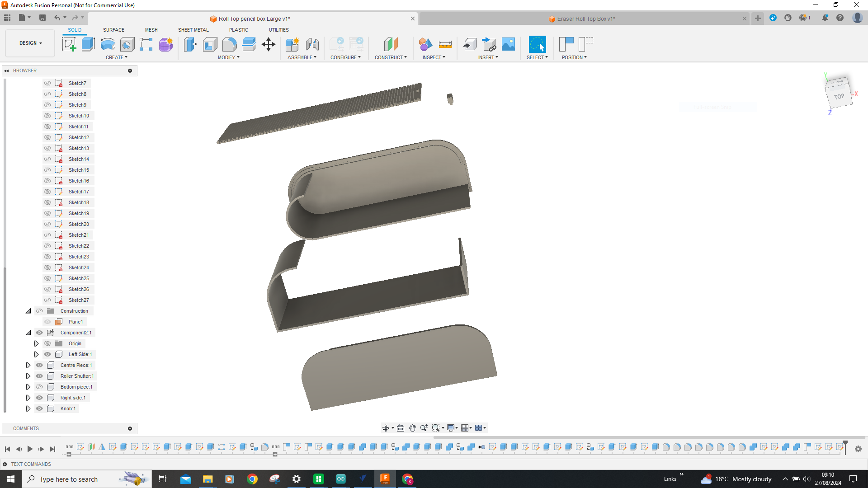
Task: Expand the Left Side:1 node
Action: [x=36, y=354]
